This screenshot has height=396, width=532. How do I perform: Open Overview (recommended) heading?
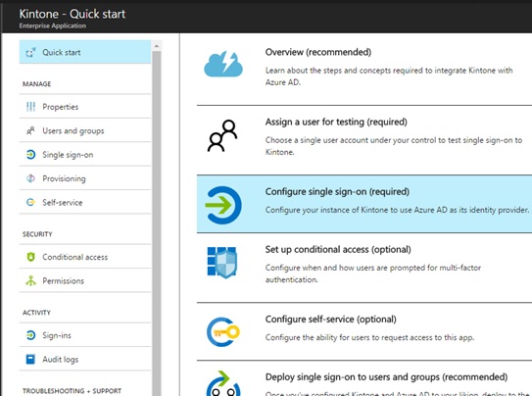click(318, 52)
